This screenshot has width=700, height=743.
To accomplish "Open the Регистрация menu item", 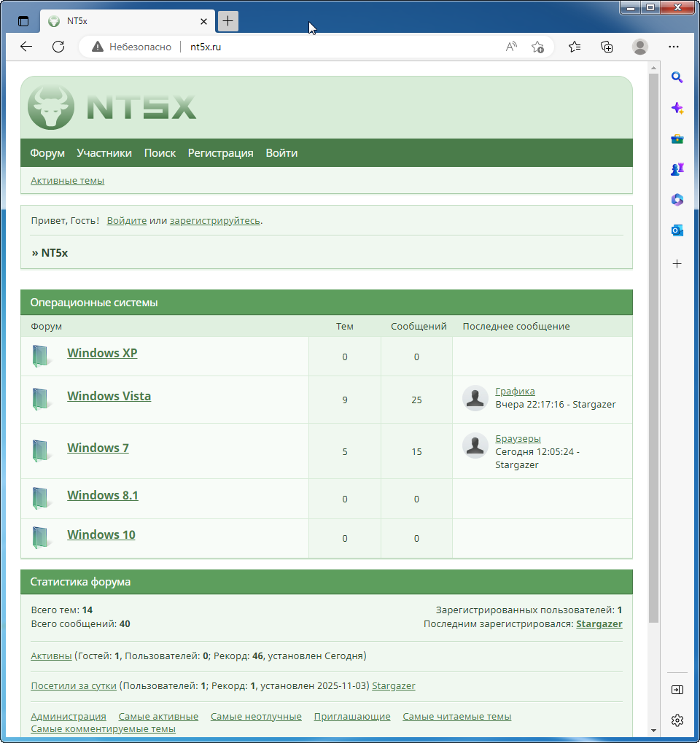I will [220, 153].
